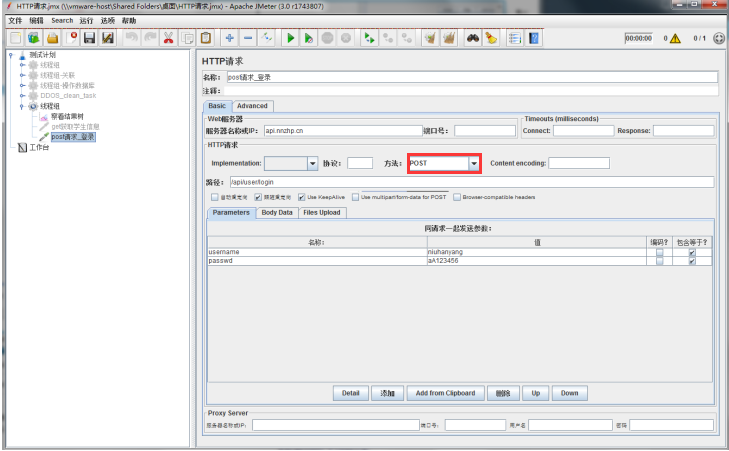Open the 文件 menu

(15, 20)
